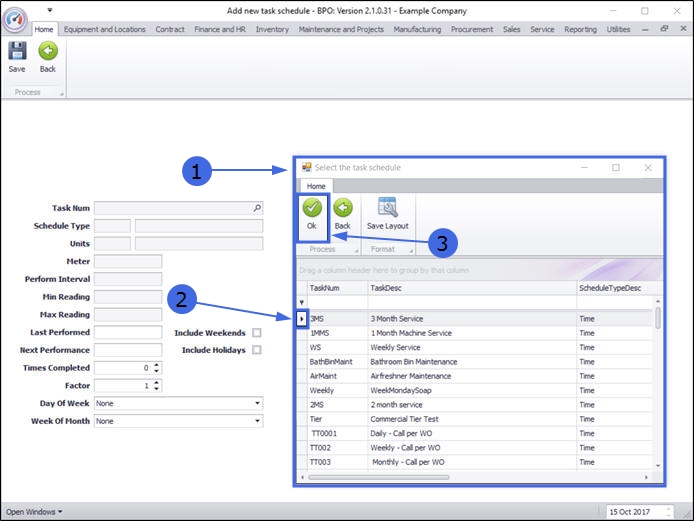Expand the Process group launcher in dialog

tap(356, 251)
